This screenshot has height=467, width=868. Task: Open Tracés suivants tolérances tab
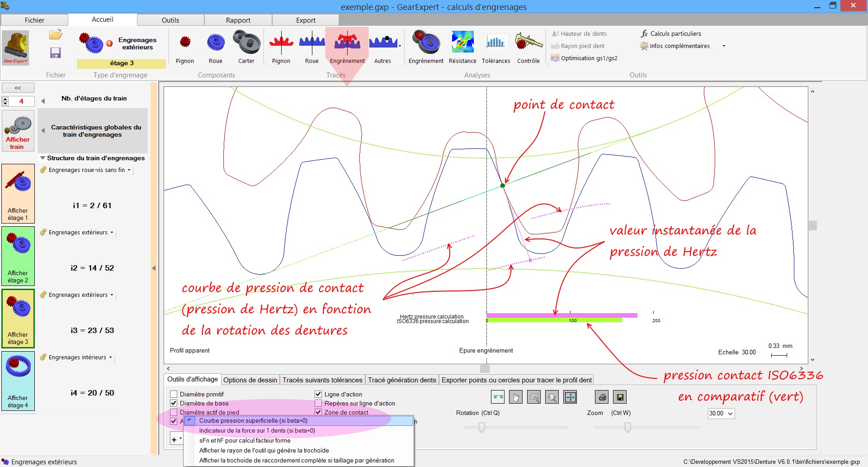(x=322, y=380)
